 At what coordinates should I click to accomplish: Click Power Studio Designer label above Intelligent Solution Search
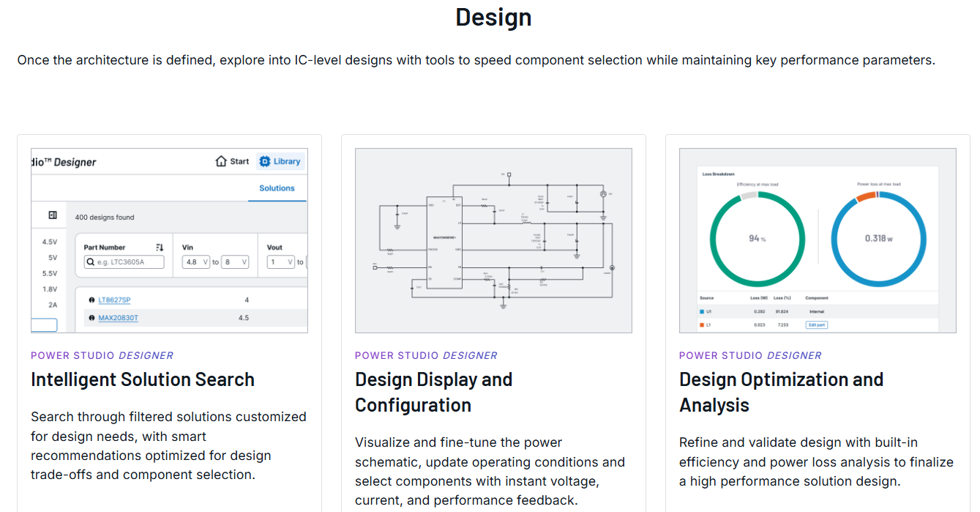102,355
